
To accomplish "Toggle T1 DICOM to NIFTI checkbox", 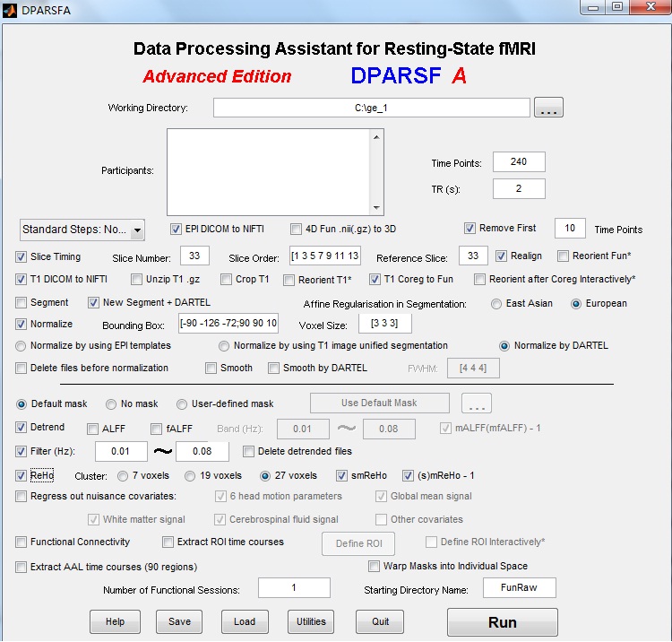I will pos(21,280).
